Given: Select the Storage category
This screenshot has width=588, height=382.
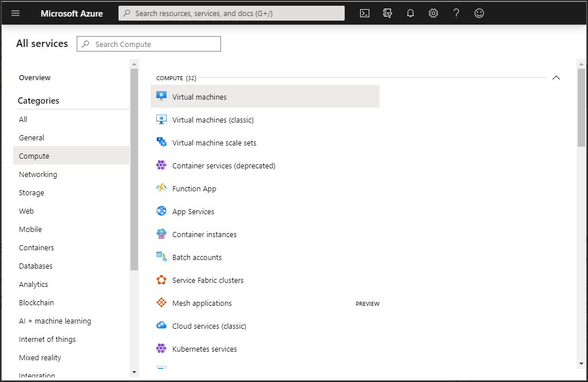Looking at the screenshot, I should (71, 193).
